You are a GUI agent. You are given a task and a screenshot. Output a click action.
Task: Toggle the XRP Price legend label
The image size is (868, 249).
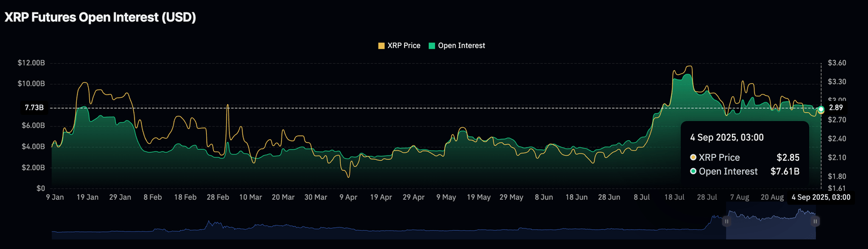coord(403,45)
